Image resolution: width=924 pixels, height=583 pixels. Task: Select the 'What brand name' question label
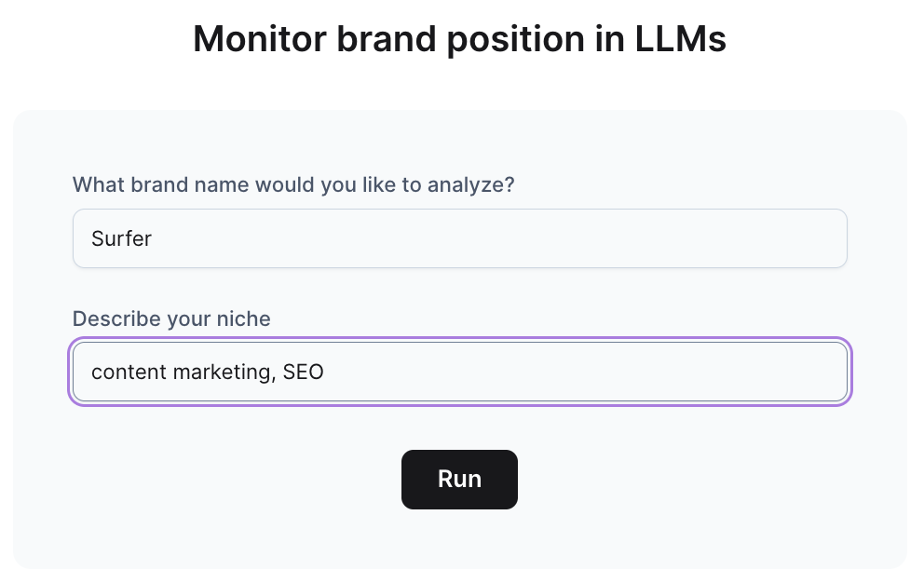pos(293,185)
